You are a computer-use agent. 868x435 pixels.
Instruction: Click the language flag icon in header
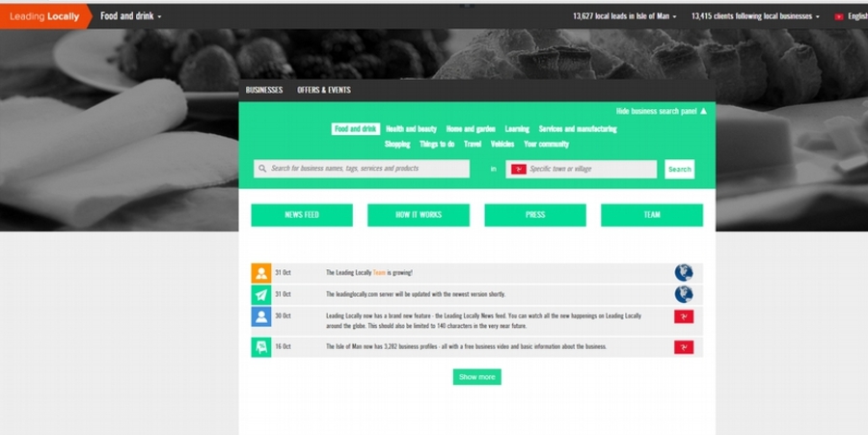(x=839, y=16)
